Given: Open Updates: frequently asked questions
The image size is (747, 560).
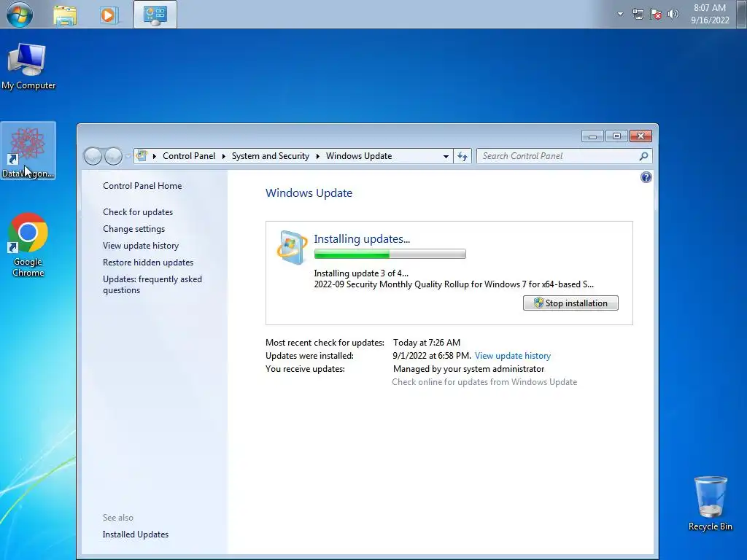Looking at the screenshot, I should [152, 284].
